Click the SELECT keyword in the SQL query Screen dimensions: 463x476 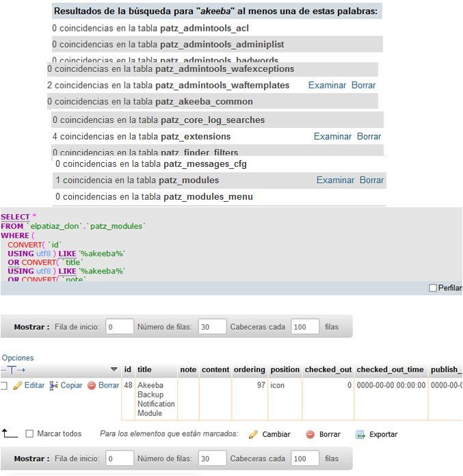click(x=15, y=217)
